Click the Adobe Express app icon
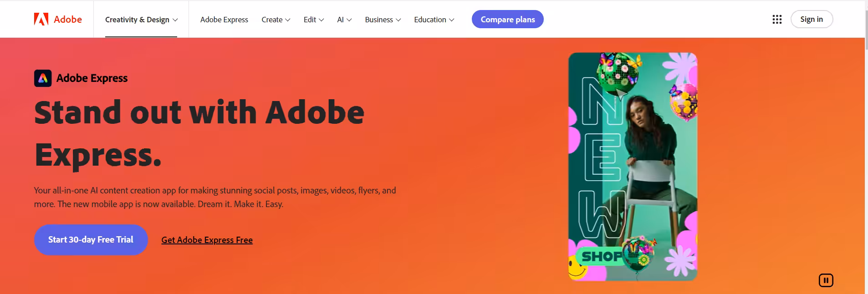 coord(43,78)
